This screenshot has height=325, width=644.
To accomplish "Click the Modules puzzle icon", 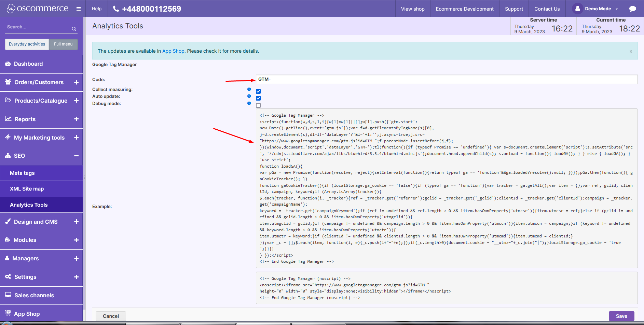I will coord(8,239).
